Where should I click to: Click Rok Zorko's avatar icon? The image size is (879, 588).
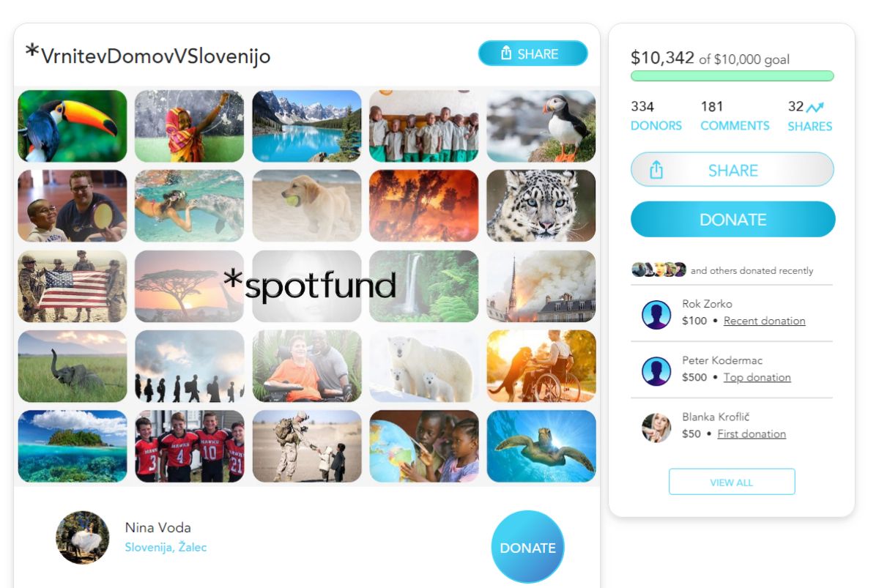(x=656, y=315)
